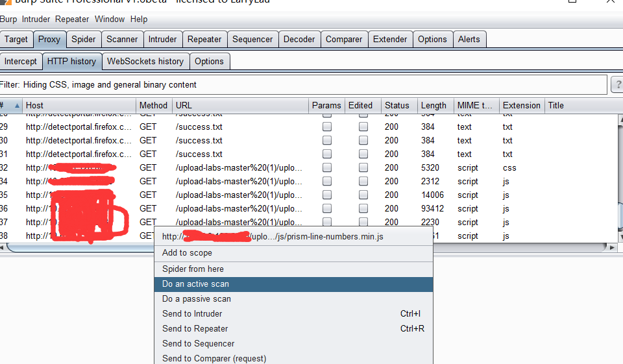Screen dimensions: 623x364
Task: Click the horizontal scrollbar right arrow
Action: [612, 248]
